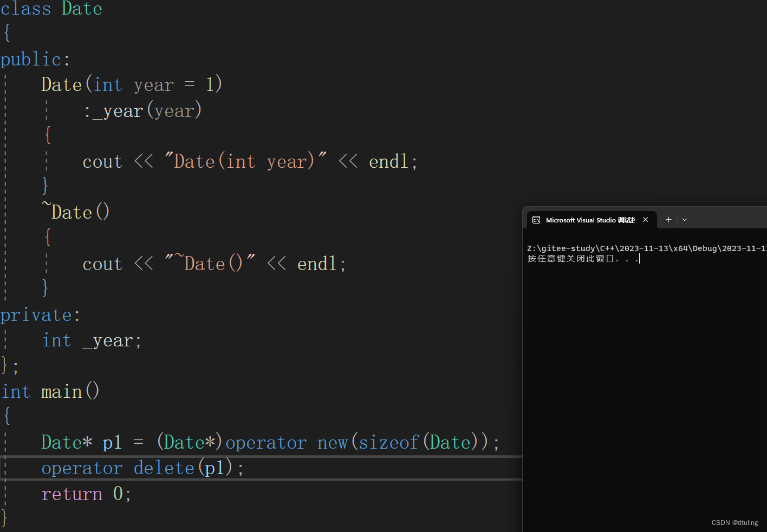Click the ':_year(year)' initializer list

(x=142, y=110)
